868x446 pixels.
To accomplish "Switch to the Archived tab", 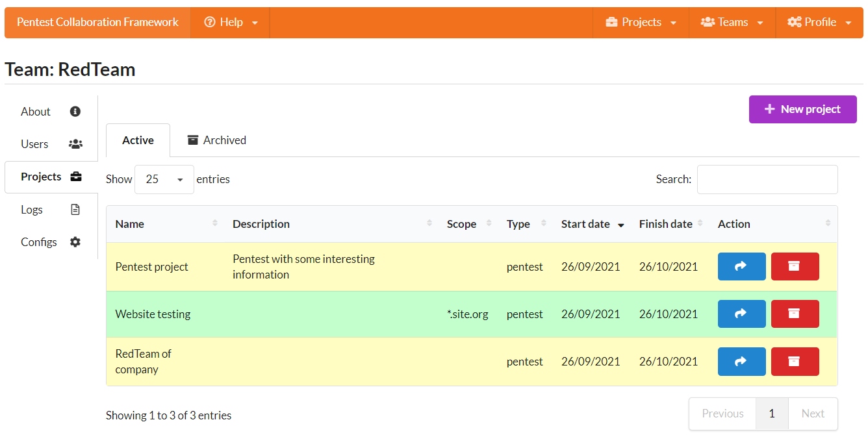I will pos(216,140).
